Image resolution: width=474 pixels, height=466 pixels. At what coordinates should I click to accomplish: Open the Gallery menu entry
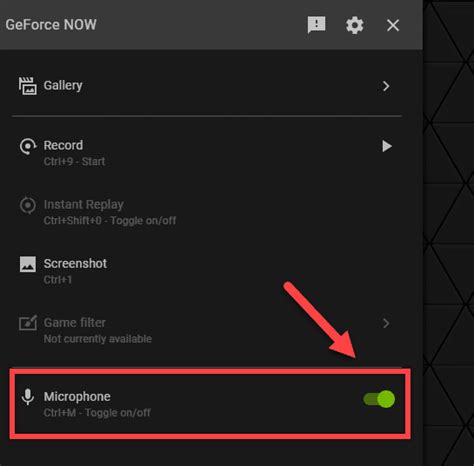(207, 86)
